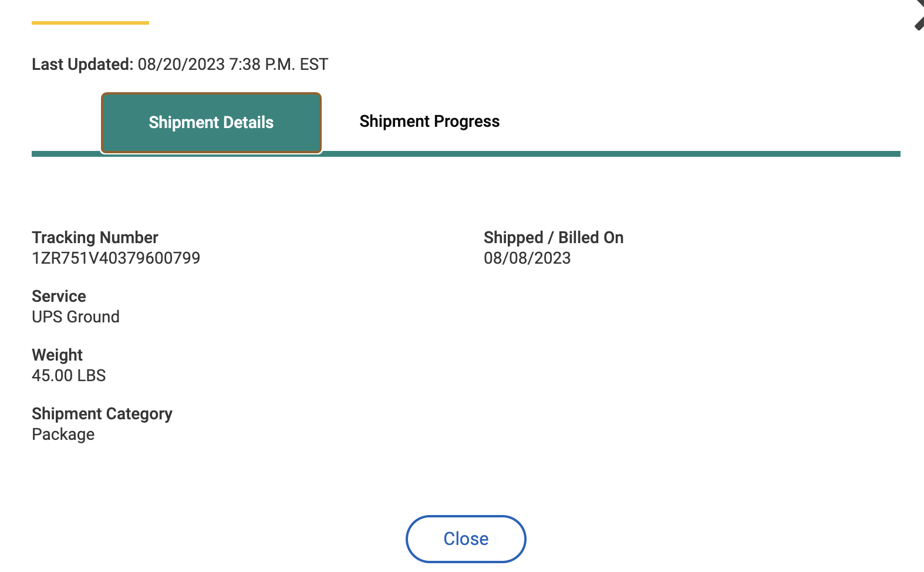Click the blue Close button
The image size is (924, 572).
466,539
